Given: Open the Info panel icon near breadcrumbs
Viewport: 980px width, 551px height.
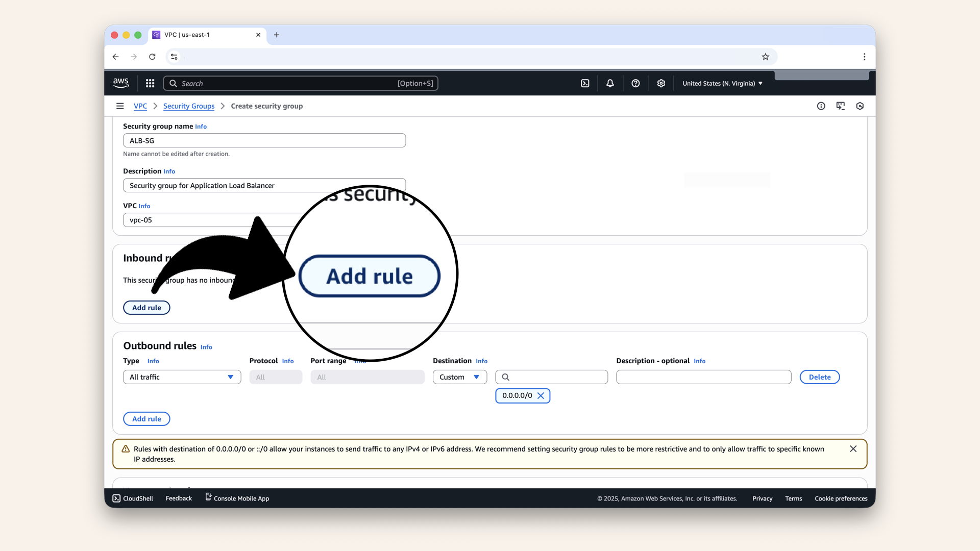Looking at the screenshot, I should click(821, 106).
